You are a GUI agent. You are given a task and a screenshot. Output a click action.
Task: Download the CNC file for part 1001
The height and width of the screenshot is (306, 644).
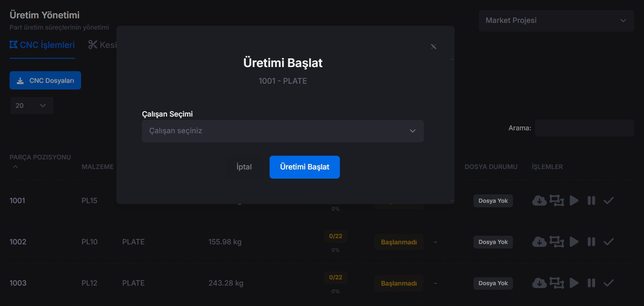tap(539, 200)
